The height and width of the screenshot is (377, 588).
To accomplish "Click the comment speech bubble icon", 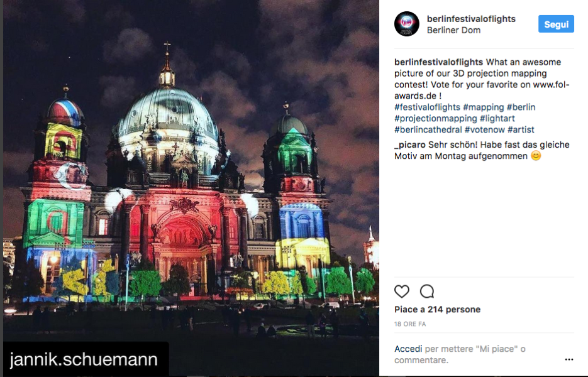I will 427,291.
